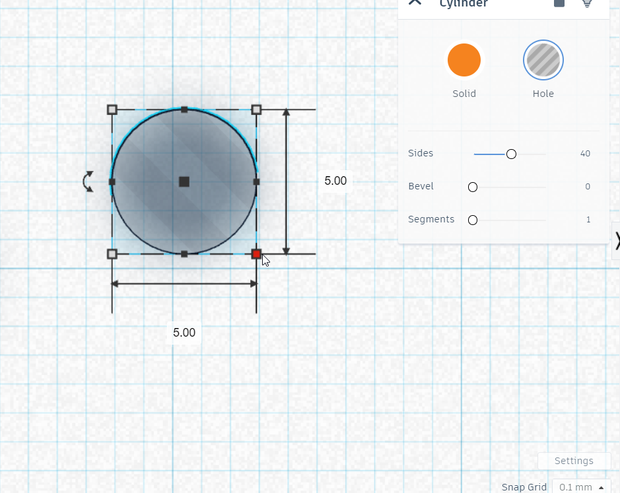Click the Bevel slider handle

[x=473, y=187]
